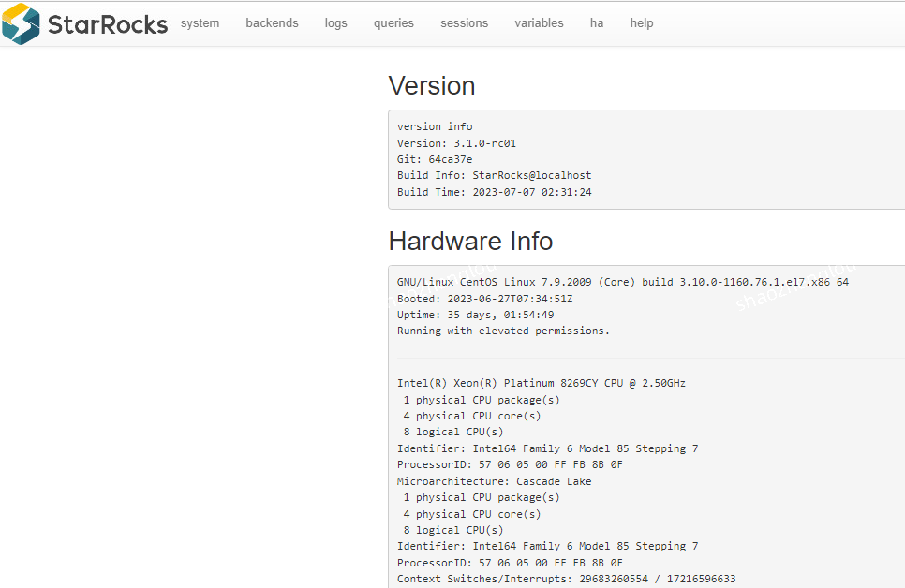Click the StarRocks brand name text
Image resolution: width=905 pixels, height=588 pixels.
107,23
